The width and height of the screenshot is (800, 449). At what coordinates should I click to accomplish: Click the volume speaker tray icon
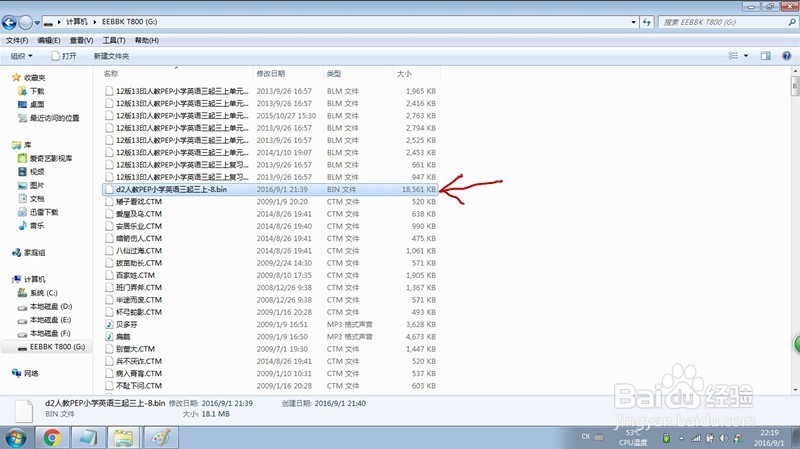click(x=723, y=438)
